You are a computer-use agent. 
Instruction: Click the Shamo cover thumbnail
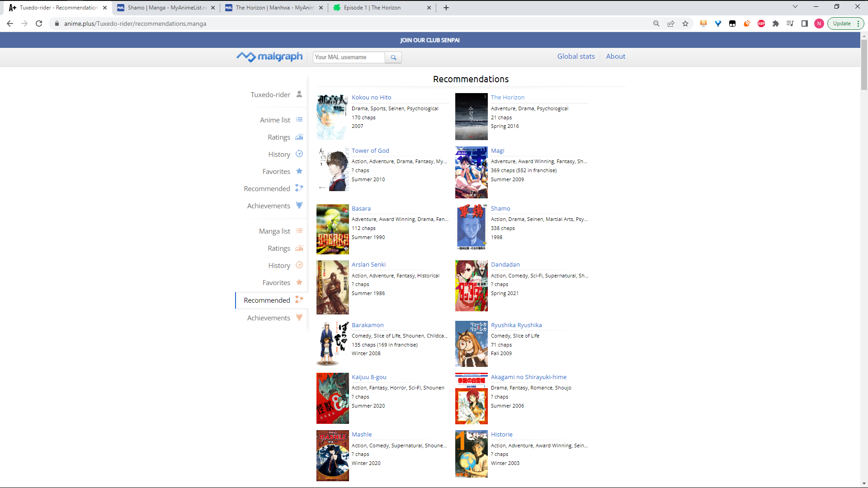[472, 227]
